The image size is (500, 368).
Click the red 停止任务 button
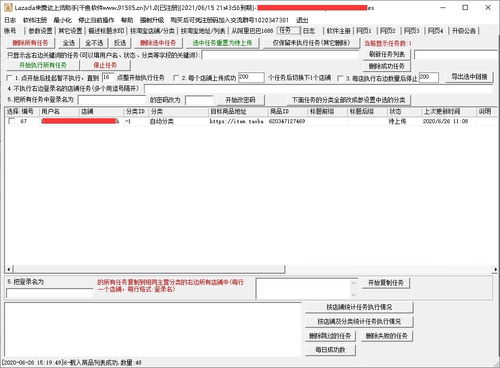[x=105, y=65]
